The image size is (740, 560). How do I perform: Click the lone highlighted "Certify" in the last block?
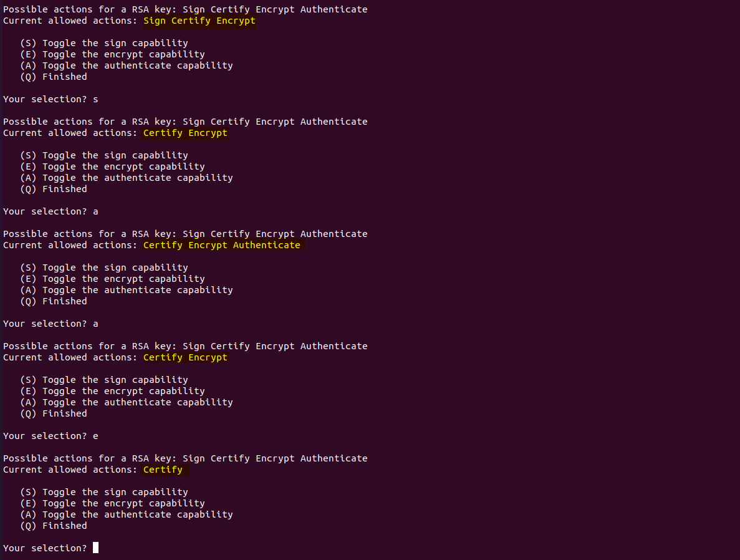(163, 470)
